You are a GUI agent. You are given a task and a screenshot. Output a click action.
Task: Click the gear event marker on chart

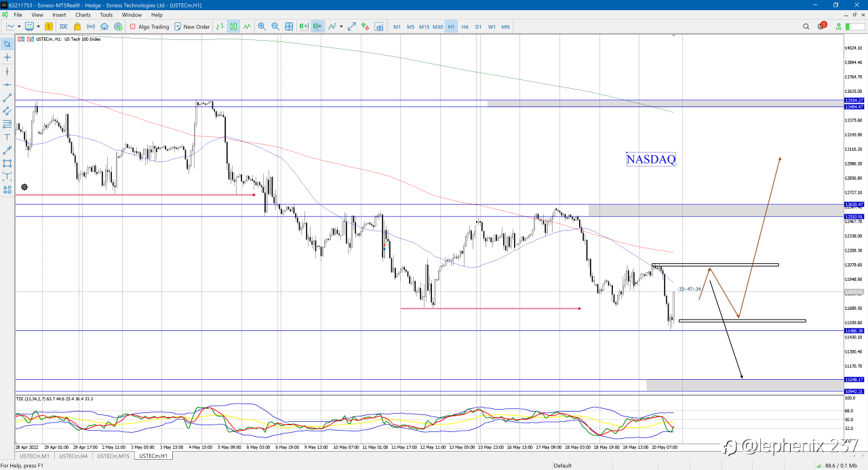coord(24,187)
